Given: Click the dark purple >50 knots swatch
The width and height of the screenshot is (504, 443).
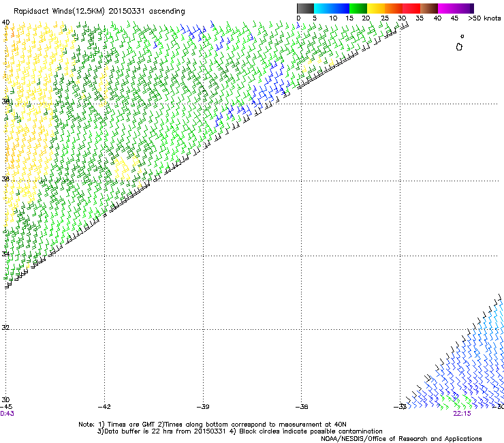Looking at the screenshot, I should tap(471, 8).
